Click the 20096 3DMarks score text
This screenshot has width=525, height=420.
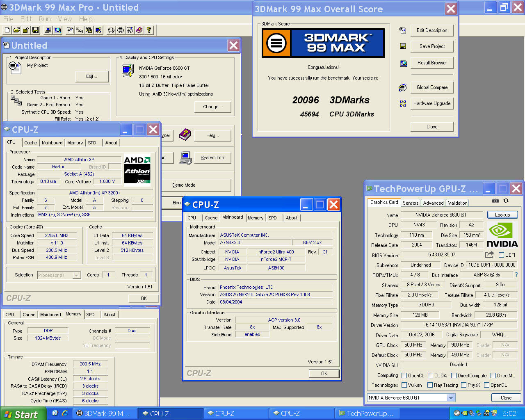tap(331, 100)
